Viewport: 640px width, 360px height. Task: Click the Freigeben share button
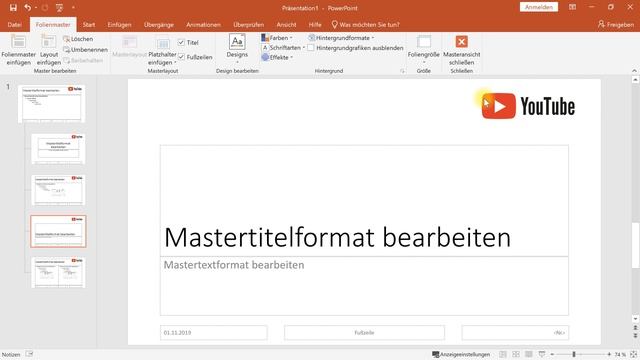tap(616, 24)
